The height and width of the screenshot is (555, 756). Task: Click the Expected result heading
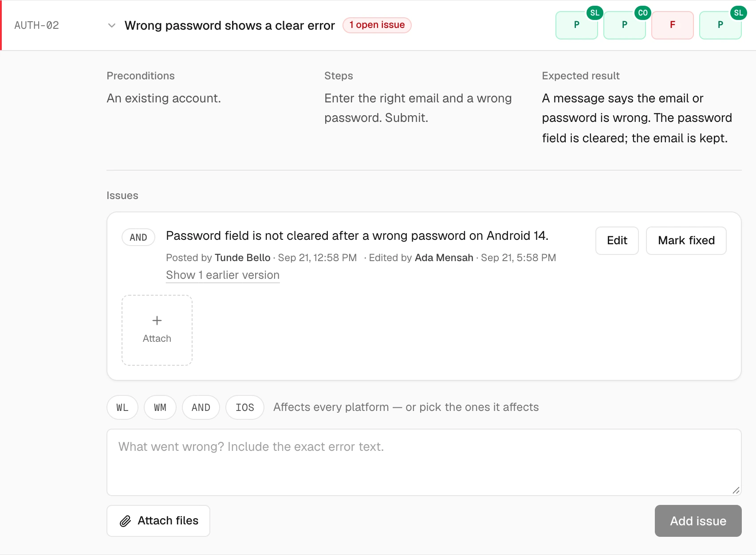(x=581, y=76)
